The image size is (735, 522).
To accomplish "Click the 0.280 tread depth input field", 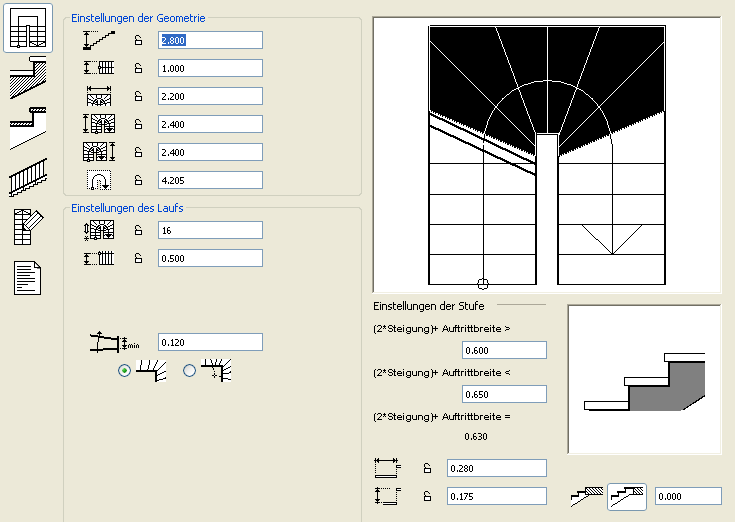I will 497,468.
